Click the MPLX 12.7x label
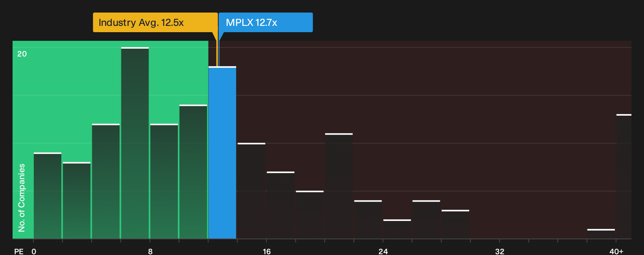The width and height of the screenshot is (644, 255). pos(265,22)
